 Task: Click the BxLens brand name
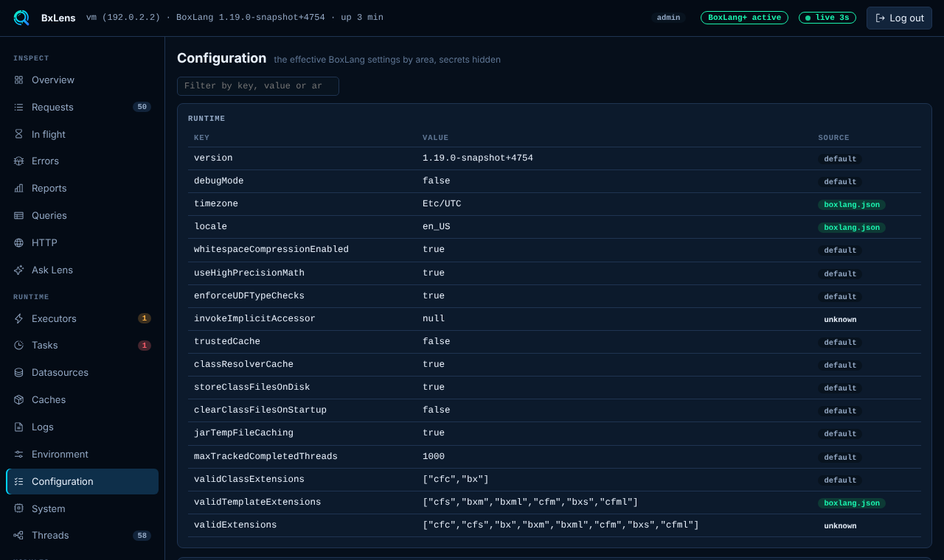point(58,18)
